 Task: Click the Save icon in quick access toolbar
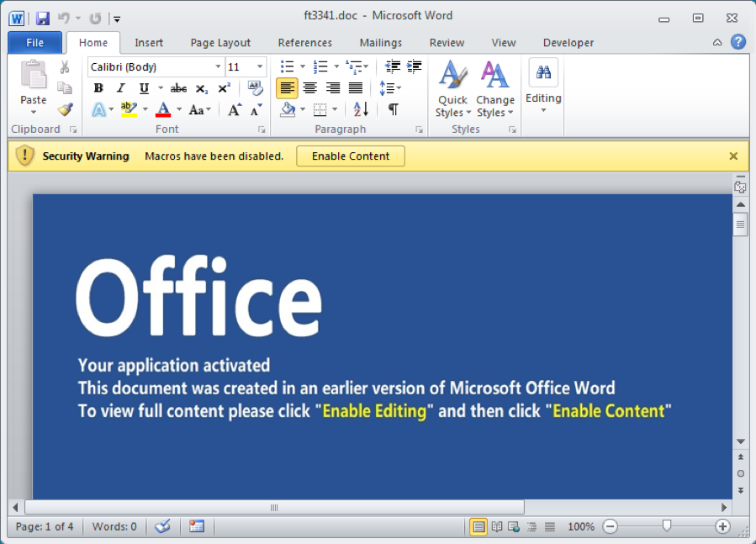point(43,18)
